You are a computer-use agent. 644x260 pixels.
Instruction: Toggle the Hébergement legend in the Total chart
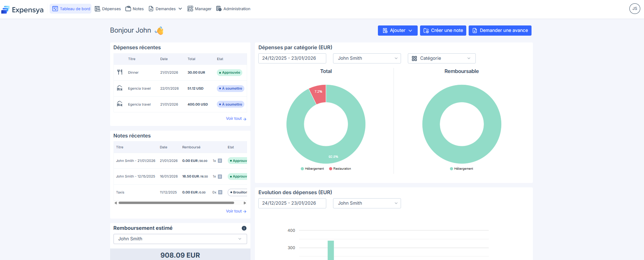312,169
